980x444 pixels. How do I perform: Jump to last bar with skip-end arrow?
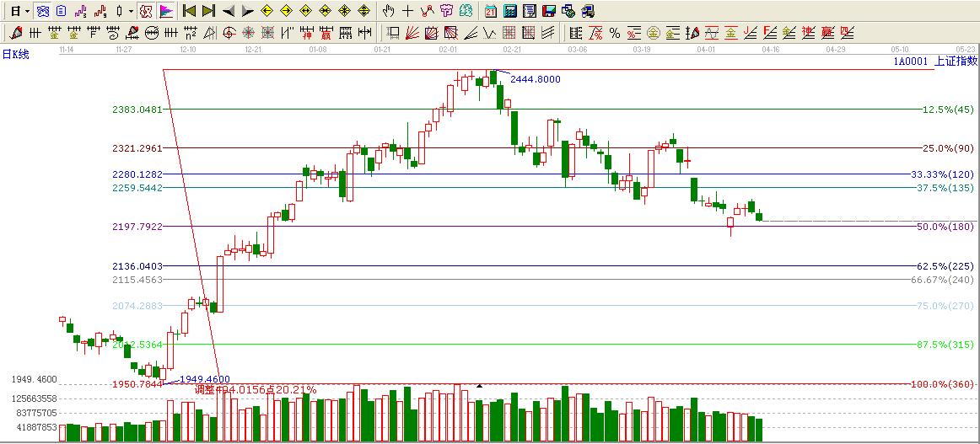point(208,11)
